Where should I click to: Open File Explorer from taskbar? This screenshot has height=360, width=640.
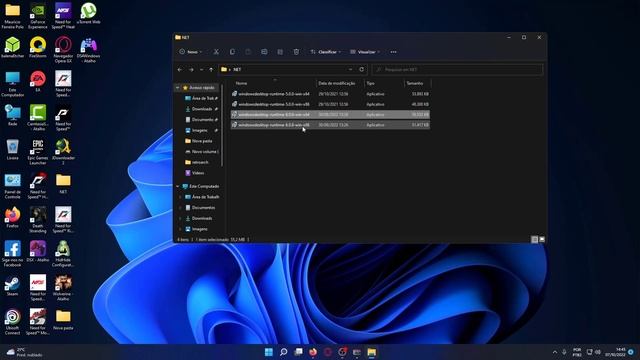(371, 352)
